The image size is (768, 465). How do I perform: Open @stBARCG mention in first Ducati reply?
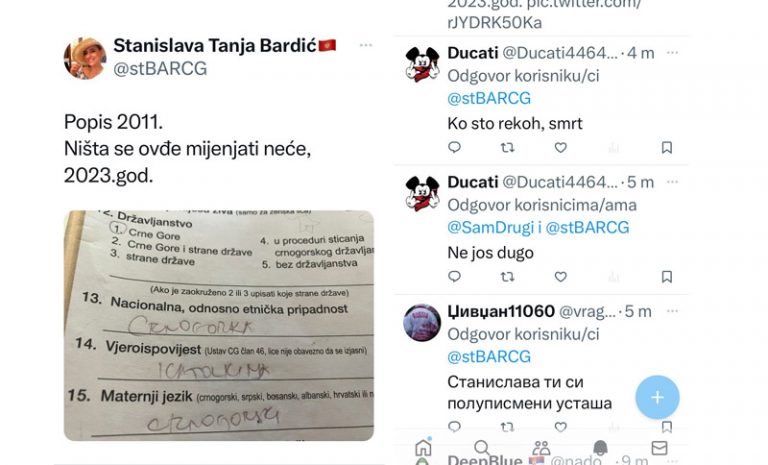489,98
